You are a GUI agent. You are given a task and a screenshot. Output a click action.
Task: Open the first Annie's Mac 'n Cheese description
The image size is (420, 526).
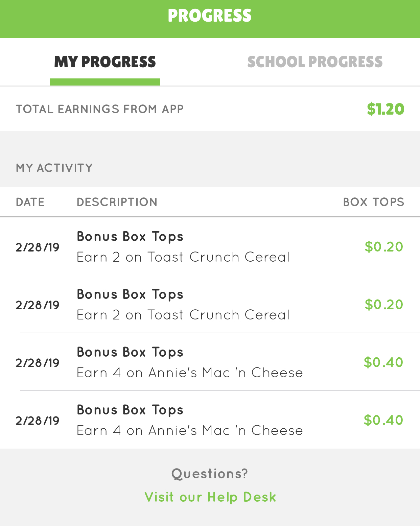click(x=190, y=373)
